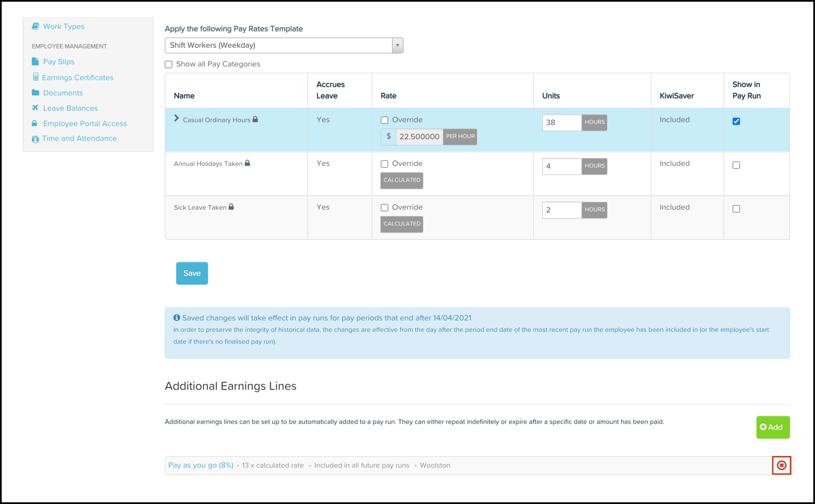Enable Show all Pay Categories checkbox

pyautogui.click(x=169, y=64)
